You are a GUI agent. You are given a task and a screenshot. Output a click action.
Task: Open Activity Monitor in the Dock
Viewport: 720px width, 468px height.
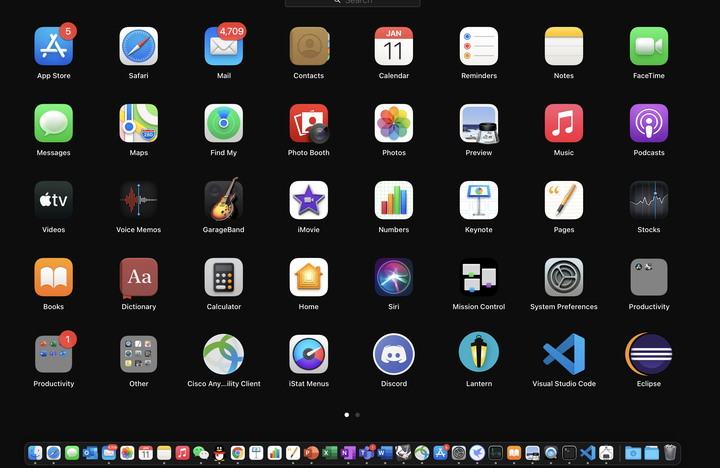(x=495, y=453)
